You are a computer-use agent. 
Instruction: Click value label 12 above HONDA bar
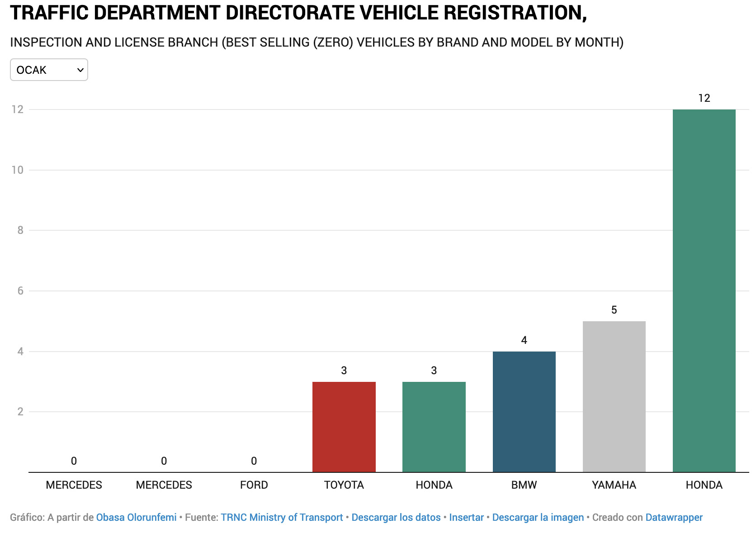point(704,98)
